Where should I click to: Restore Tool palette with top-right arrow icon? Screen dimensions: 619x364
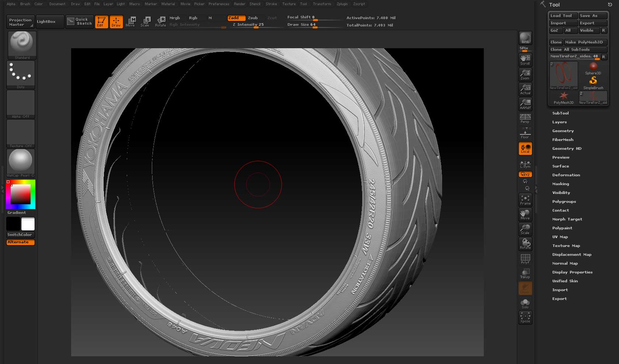(610, 4)
